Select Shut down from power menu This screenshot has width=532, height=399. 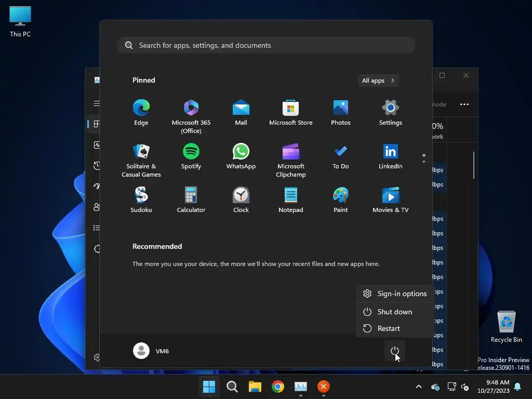395,312
